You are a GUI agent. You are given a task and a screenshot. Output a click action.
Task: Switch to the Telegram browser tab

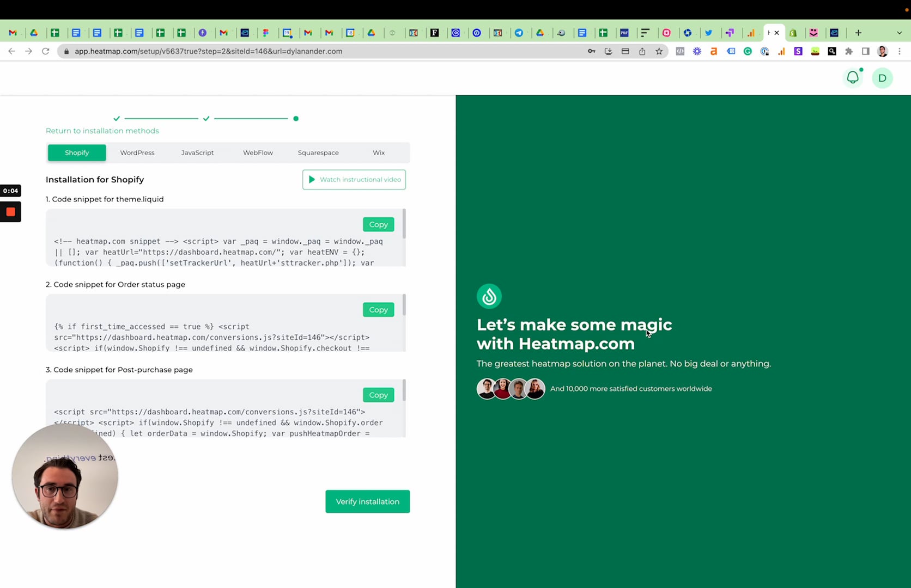pos(520,33)
